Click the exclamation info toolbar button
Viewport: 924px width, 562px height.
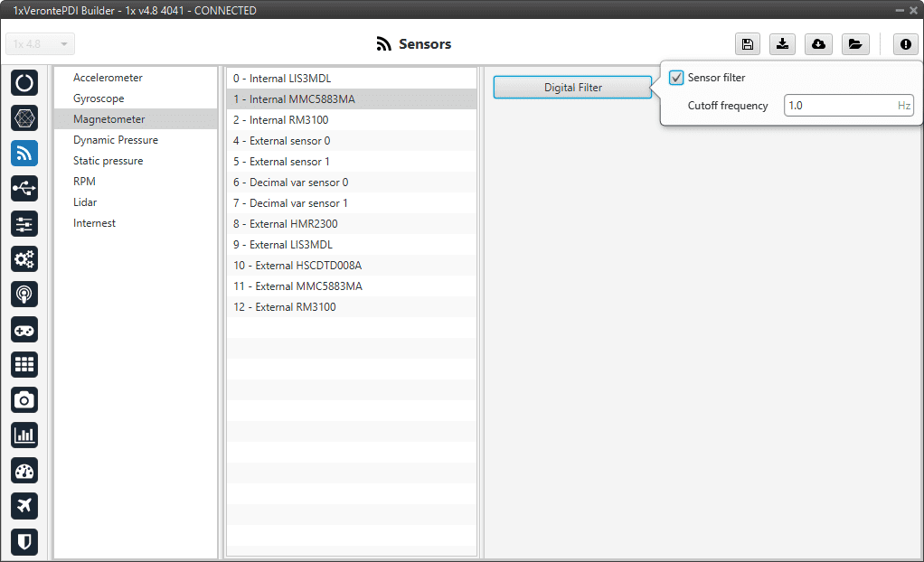point(906,44)
